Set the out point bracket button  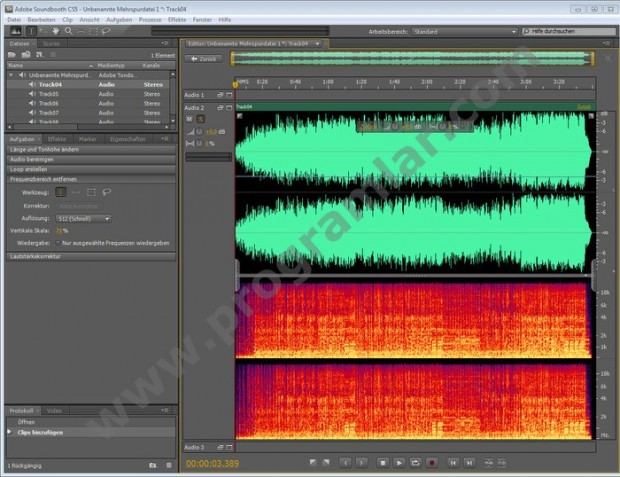coord(361,462)
